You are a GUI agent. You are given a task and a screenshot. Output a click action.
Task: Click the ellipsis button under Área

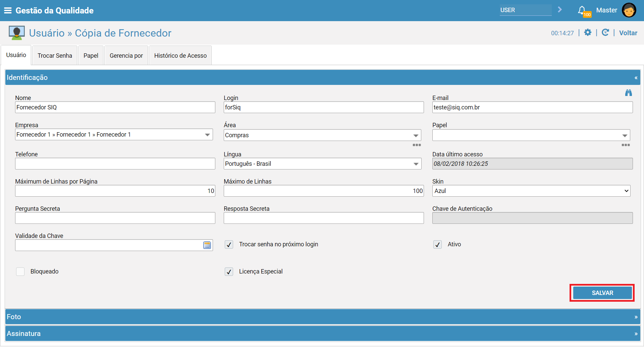click(417, 145)
